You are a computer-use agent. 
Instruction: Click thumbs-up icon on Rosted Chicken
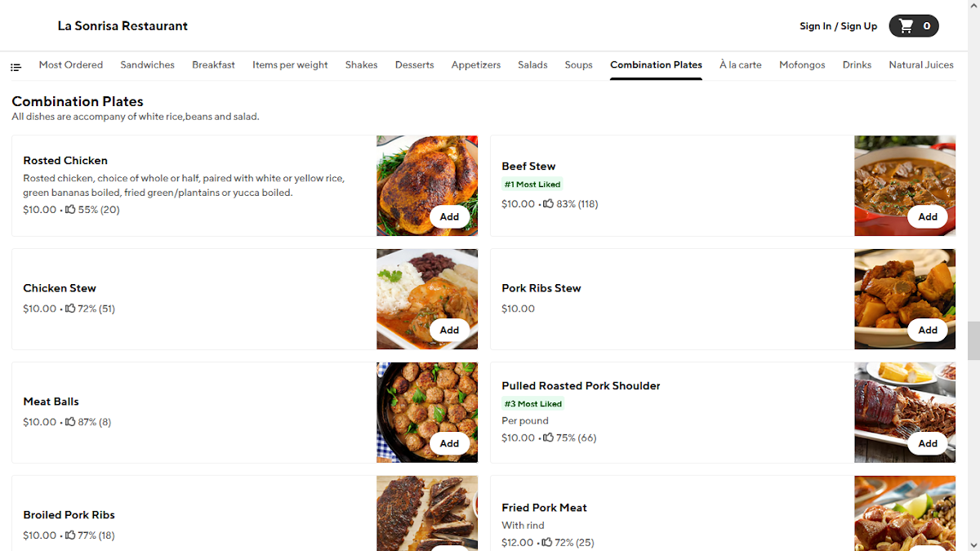tap(70, 210)
